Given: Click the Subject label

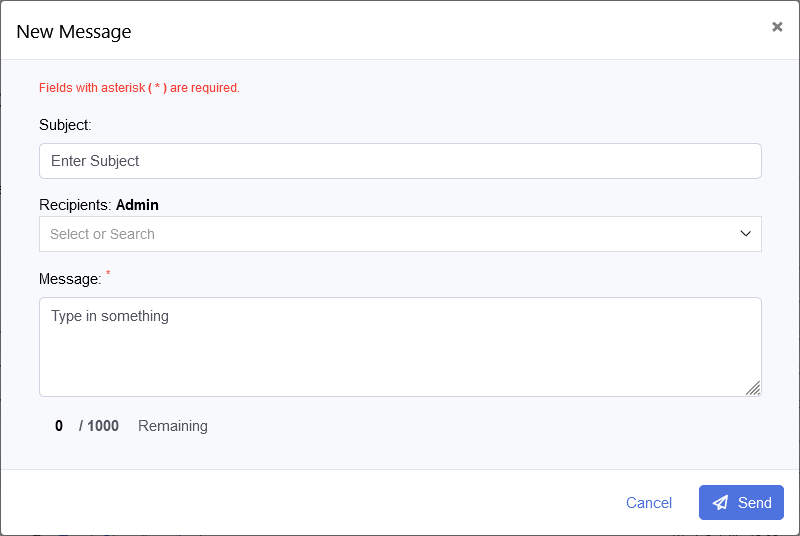Looking at the screenshot, I should (x=65, y=125).
